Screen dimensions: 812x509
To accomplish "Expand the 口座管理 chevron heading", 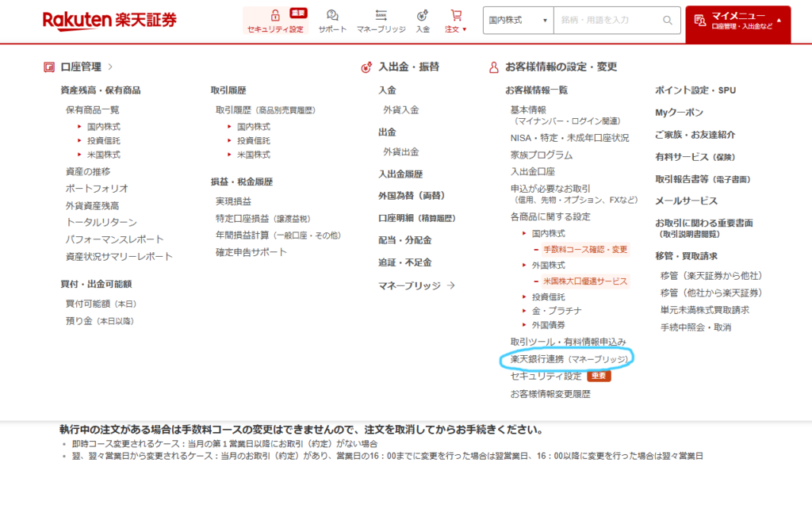I will coord(109,67).
